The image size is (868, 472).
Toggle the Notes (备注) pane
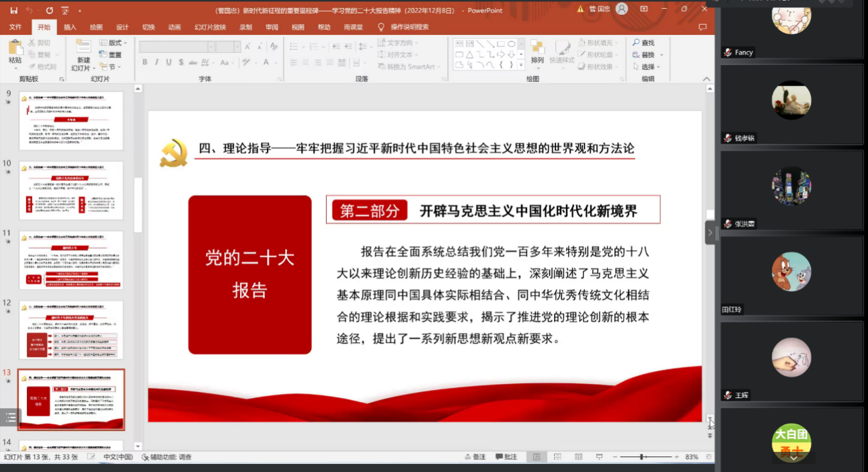[474, 457]
